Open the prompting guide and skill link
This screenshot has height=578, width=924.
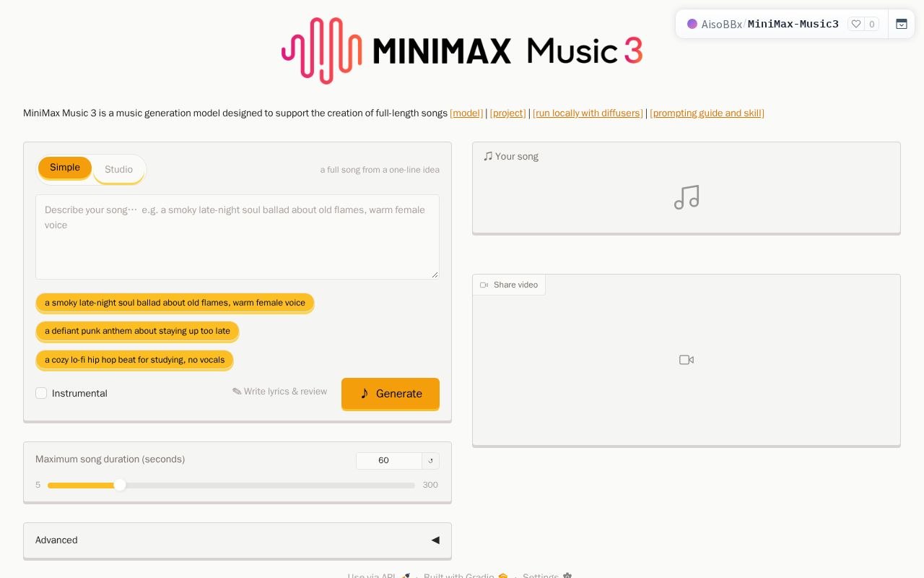point(707,113)
